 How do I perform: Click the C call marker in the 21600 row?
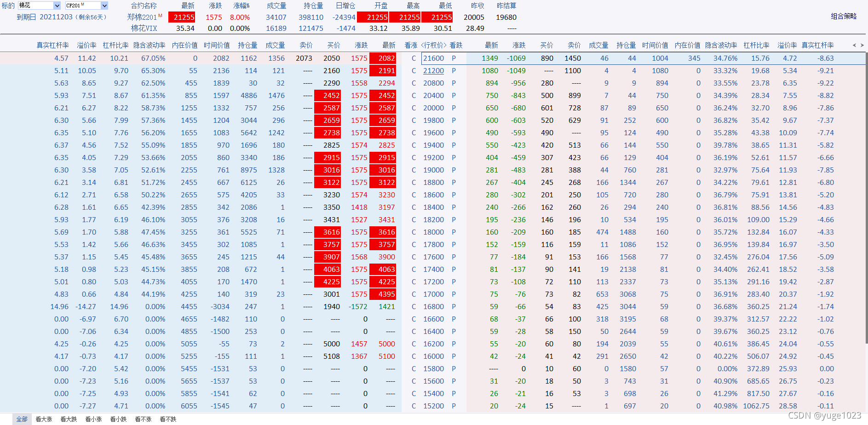coord(414,58)
